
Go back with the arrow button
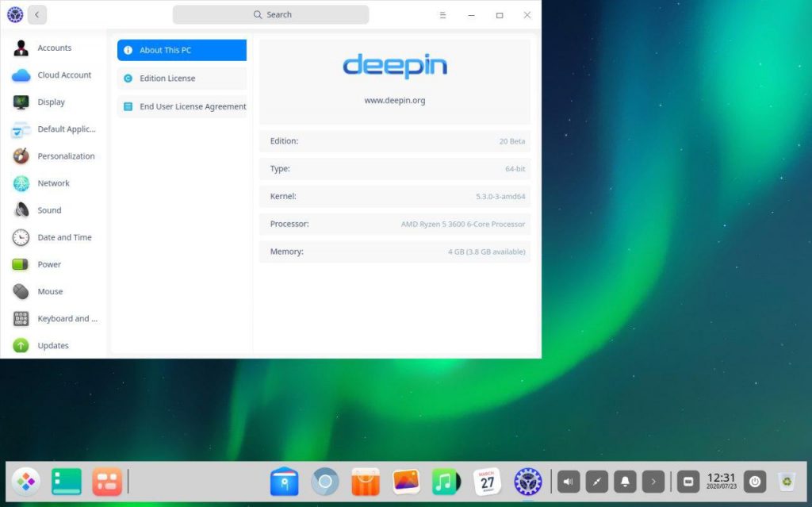(x=37, y=14)
